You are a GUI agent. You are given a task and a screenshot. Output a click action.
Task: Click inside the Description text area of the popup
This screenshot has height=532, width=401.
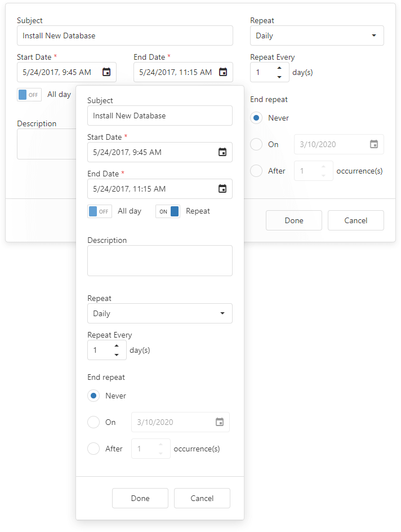pos(159,260)
